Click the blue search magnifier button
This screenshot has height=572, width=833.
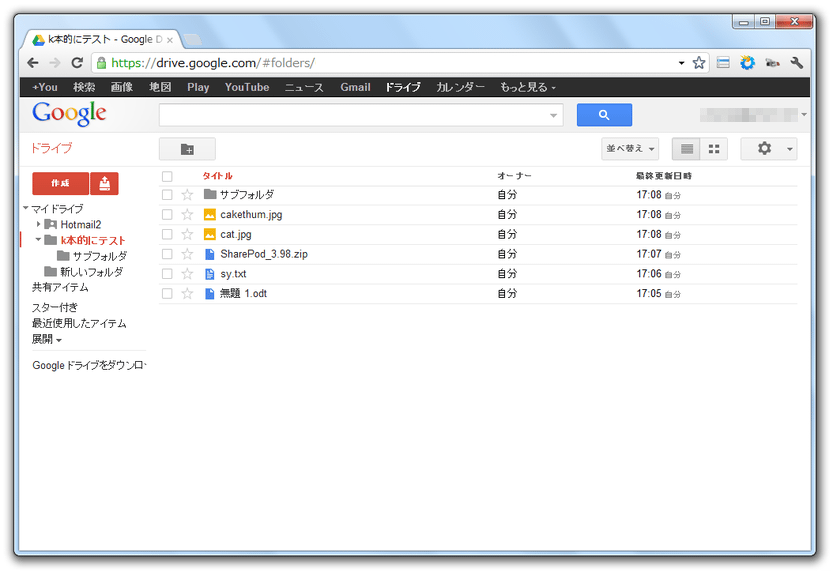(604, 115)
